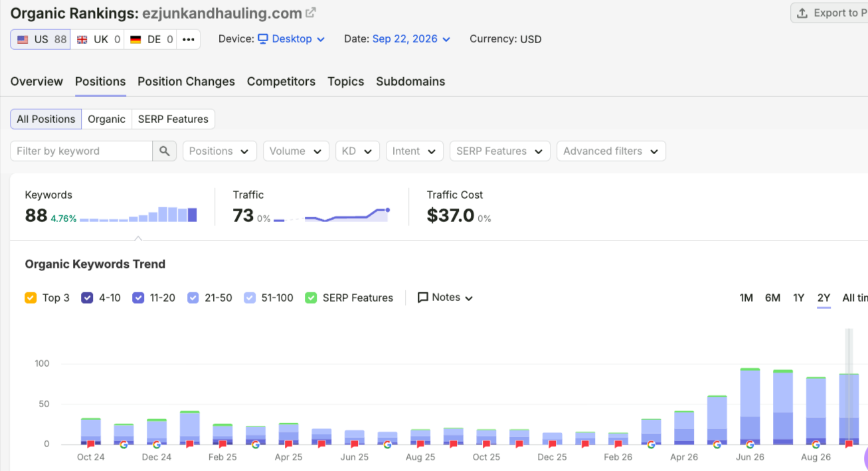Image resolution: width=868 pixels, height=471 pixels.
Task: Toggle the 51-100 positions checkbox
Action: coord(250,298)
